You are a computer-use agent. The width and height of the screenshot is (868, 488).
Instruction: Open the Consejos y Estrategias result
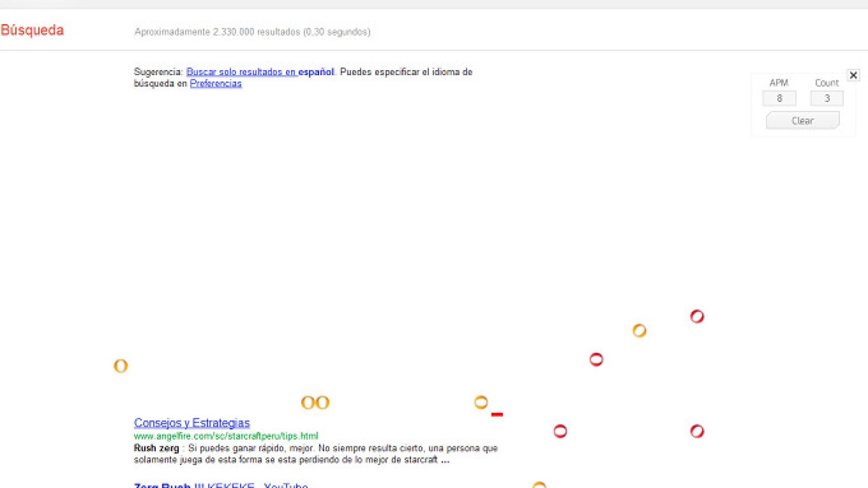[191, 423]
